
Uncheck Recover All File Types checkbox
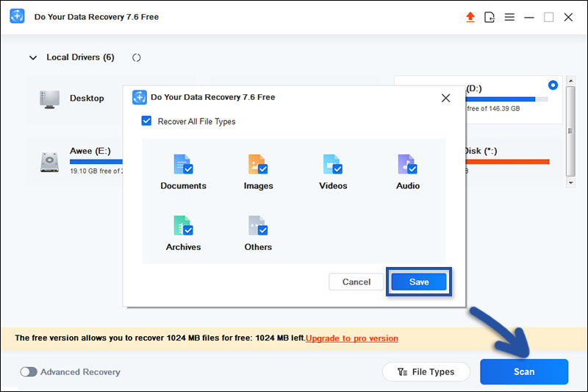[x=146, y=121]
